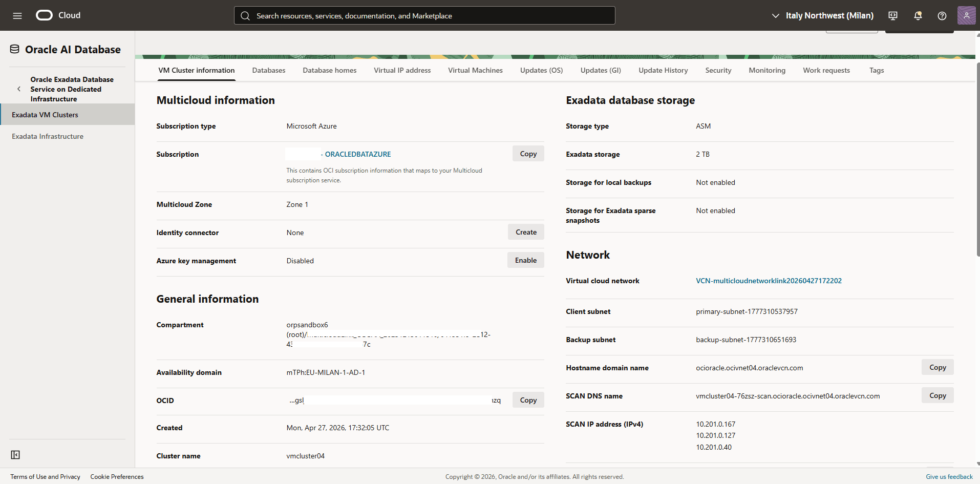Open the Virtual IP address tab
The image size is (980, 484).
[402, 70]
